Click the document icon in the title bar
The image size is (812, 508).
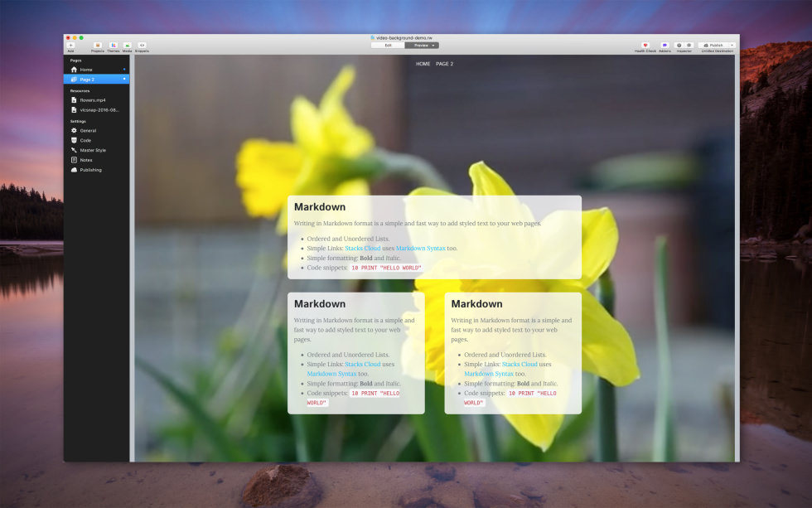pyautogui.click(x=372, y=38)
